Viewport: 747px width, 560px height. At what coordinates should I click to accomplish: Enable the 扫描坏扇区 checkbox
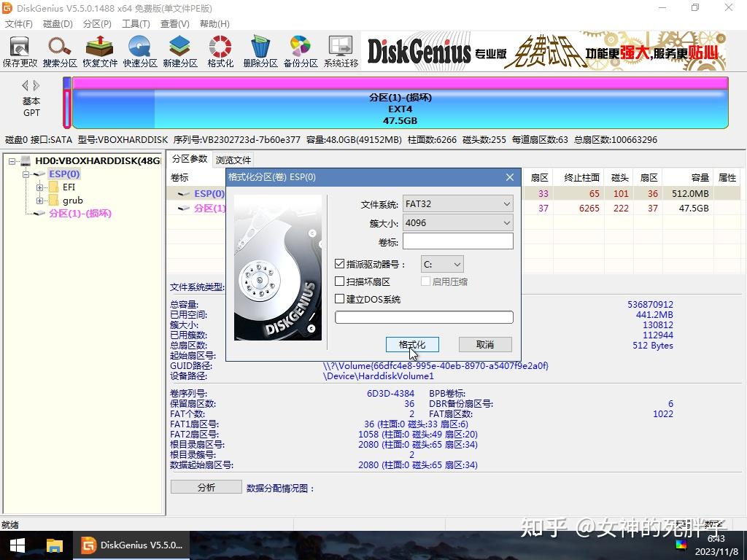point(340,281)
